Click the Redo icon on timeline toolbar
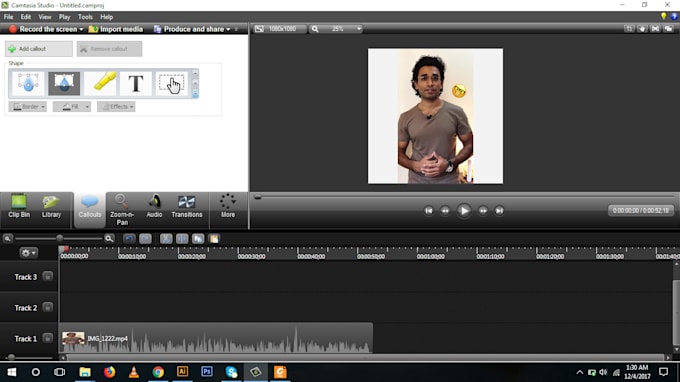This screenshot has height=382, width=680. (145, 238)
